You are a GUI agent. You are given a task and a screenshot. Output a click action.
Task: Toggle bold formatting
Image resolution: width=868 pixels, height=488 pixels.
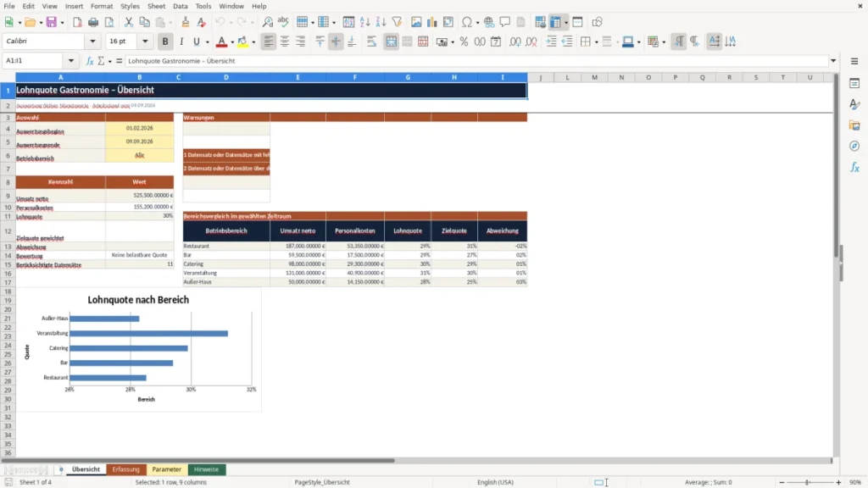pos(165,42)
